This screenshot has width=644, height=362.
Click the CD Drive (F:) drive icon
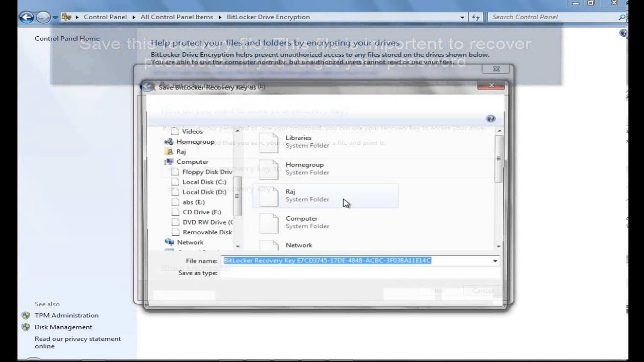[x=175, y=212]
